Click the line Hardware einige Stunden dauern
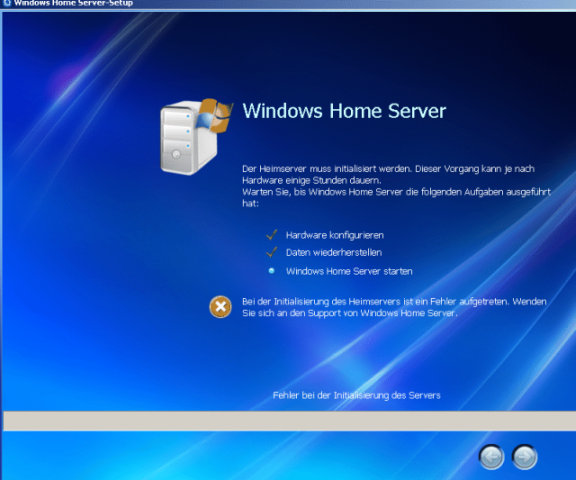Image resolution: width=576 pixels, height=480 pixels. pyautogui.click(x=312, y=180)
